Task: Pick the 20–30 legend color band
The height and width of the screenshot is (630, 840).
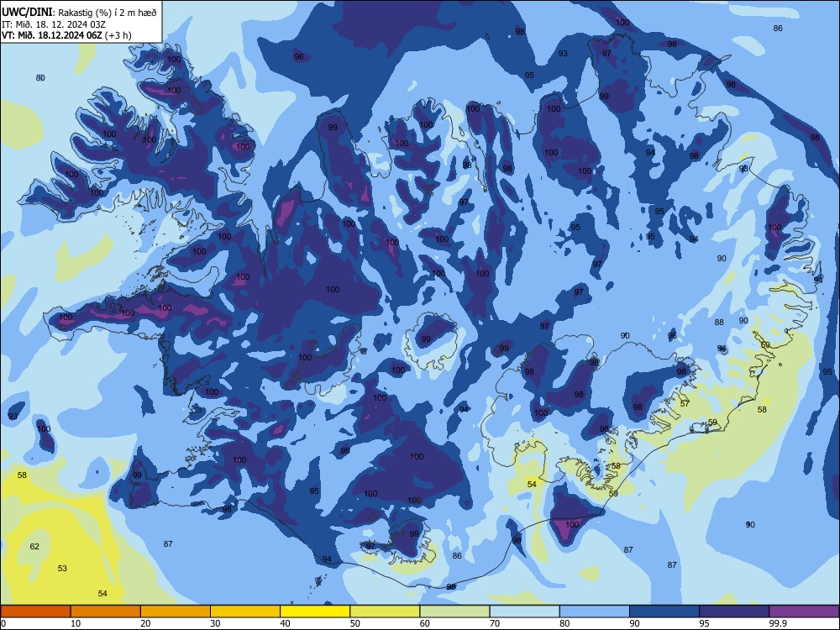Action: click(x=176, y=612)
